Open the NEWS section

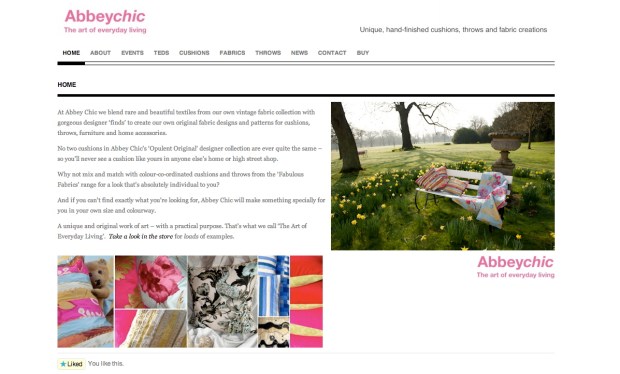[299, 53]
